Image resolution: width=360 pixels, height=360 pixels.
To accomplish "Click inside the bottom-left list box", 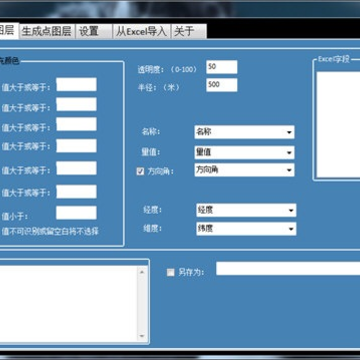I will (68, 304).
